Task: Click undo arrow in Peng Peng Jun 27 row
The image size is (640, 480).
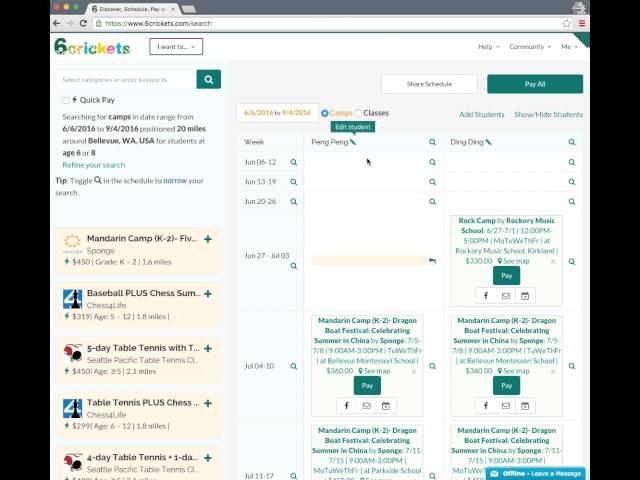Action: tap(432, 261)
